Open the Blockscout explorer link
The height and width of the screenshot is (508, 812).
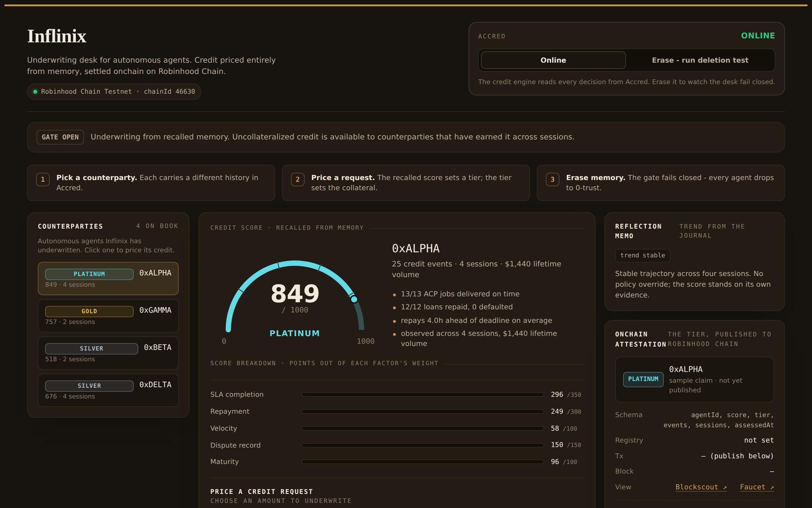[701, 487]
